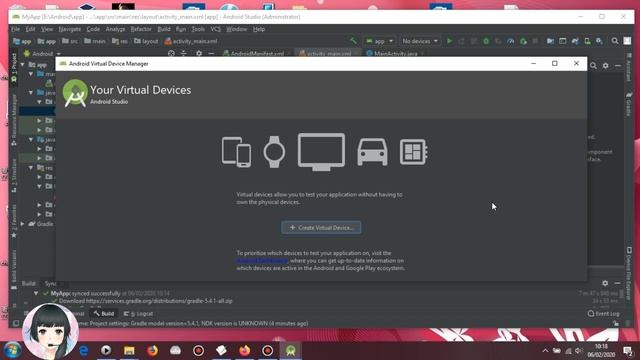
Task: Expand the Gradle Scripts tree node
Action: point(22,224)
